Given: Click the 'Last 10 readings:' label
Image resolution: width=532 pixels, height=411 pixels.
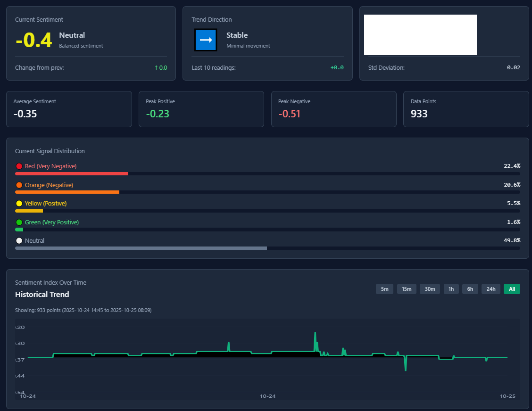Looking at the screenshot, I should [x=214, y=68].
